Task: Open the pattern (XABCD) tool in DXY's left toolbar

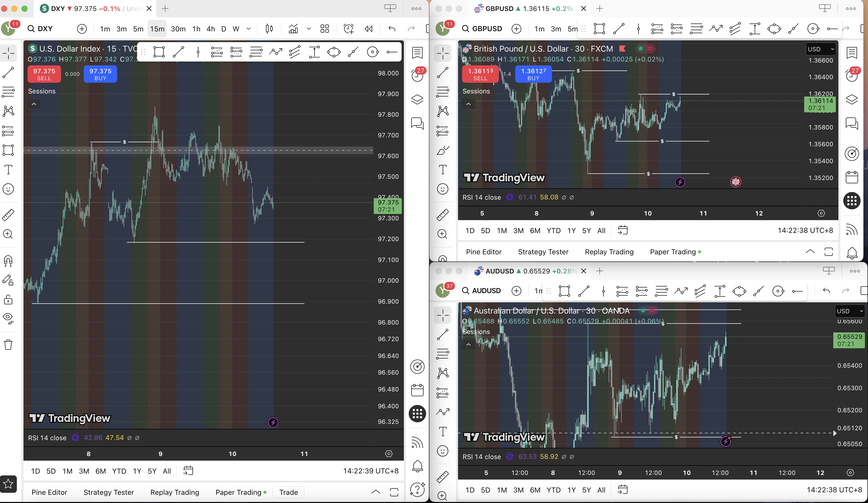Action: point(8,111)
